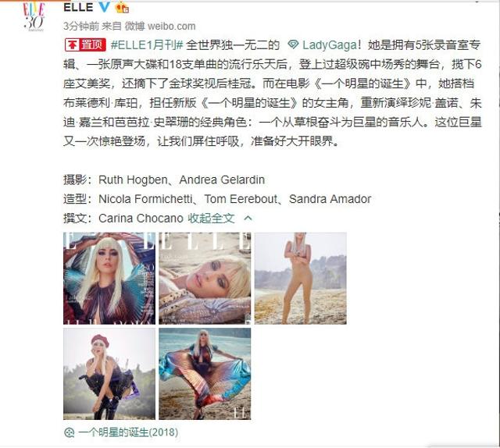Click the red 置顶 pinned badge
Screen dimensions: 500x448
tap(85, 45)
